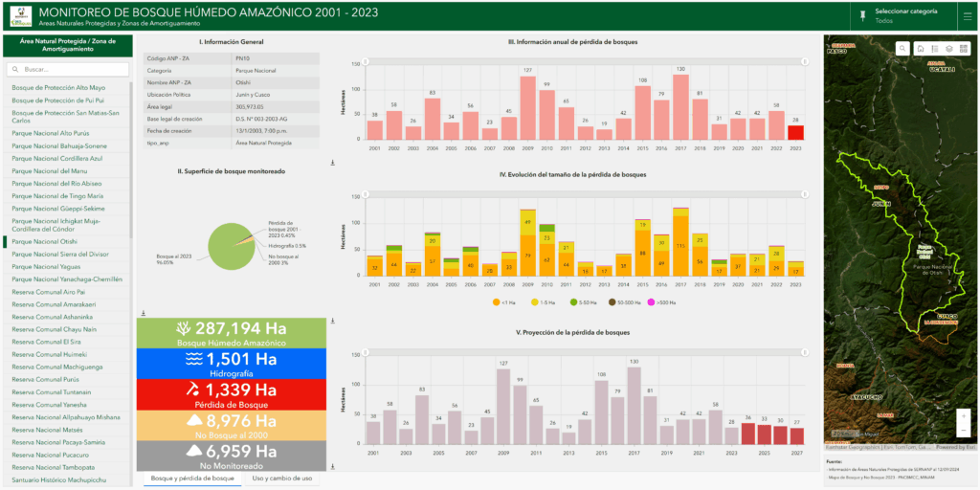Image resolution: width=980 pixels, height=490 pixels.
Task: Select Reserva Comunal El Sira
Action: click(68, 342)
